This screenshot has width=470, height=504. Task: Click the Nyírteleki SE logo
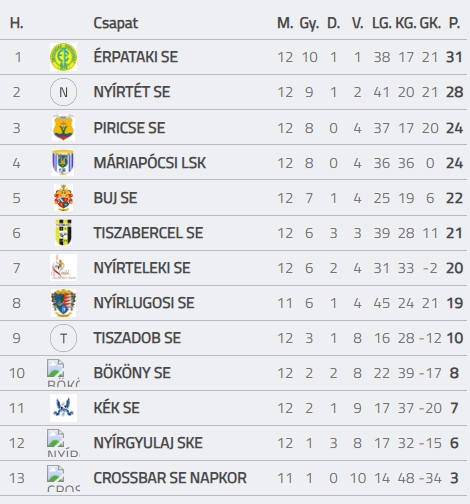click(63, 268)
